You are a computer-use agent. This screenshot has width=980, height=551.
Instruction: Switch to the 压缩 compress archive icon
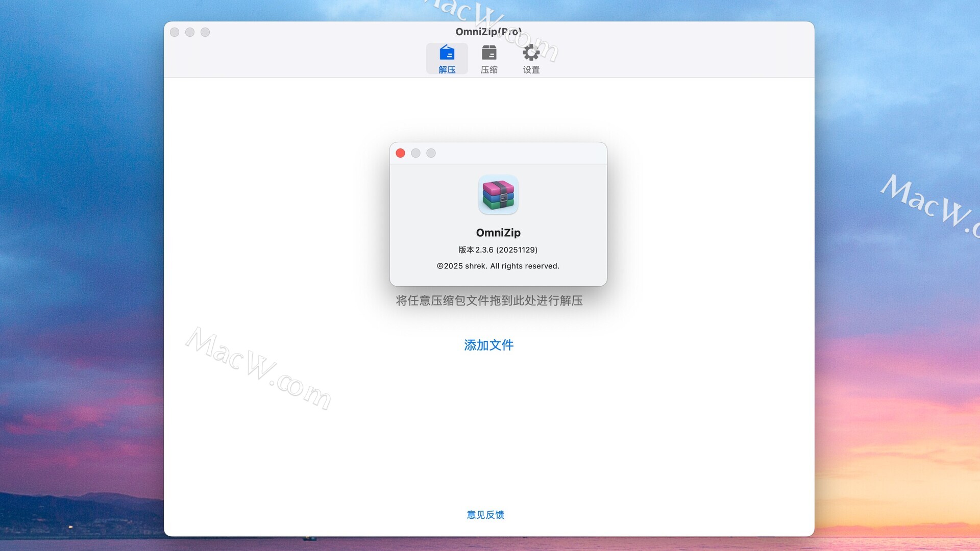tap(489, 53)
